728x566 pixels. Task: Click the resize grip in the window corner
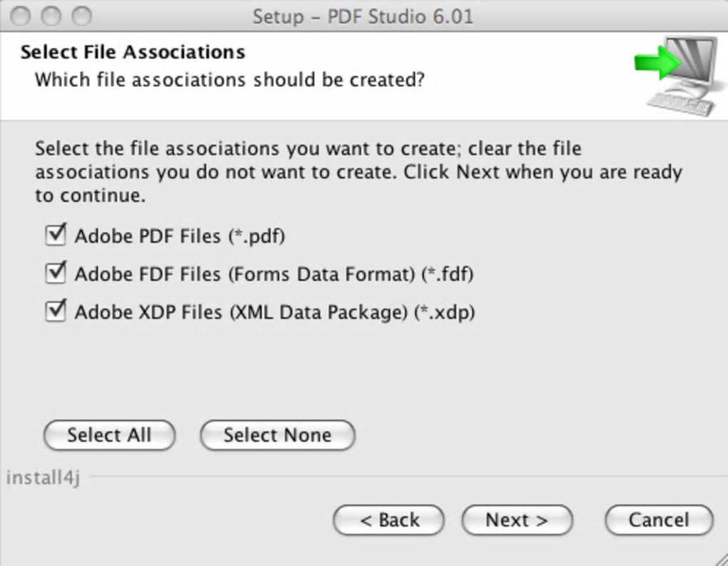(x=719, y=558)
